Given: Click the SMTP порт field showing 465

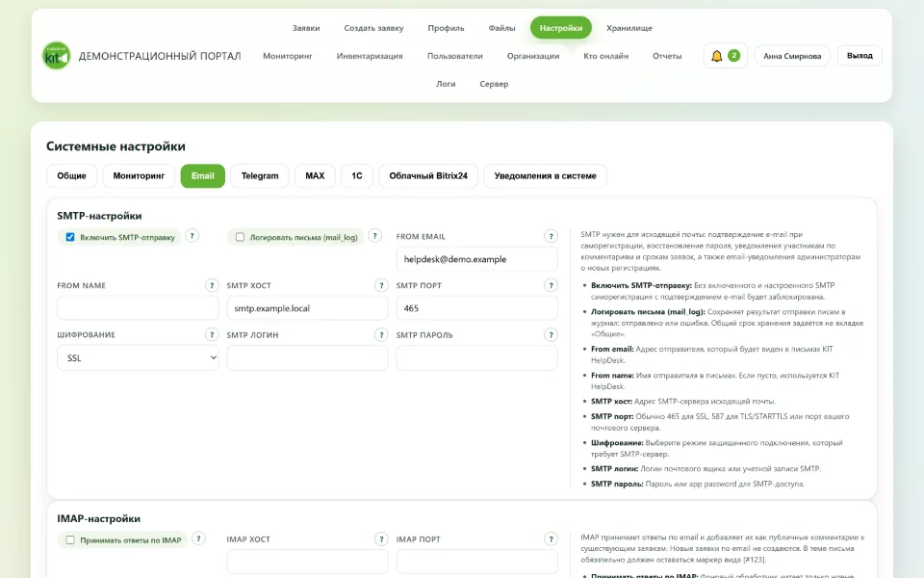Looking at the screenshot, I should (x=476, y=308).
